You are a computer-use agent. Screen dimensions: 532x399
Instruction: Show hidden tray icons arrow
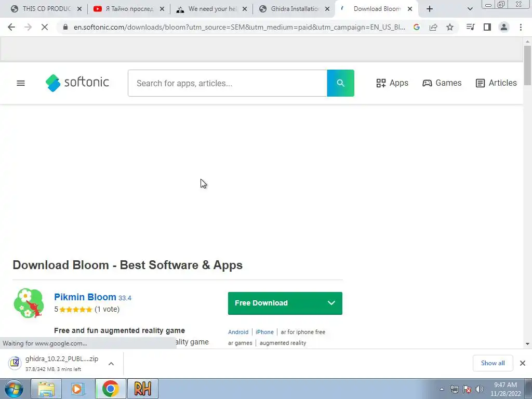(x=442, y=389)
